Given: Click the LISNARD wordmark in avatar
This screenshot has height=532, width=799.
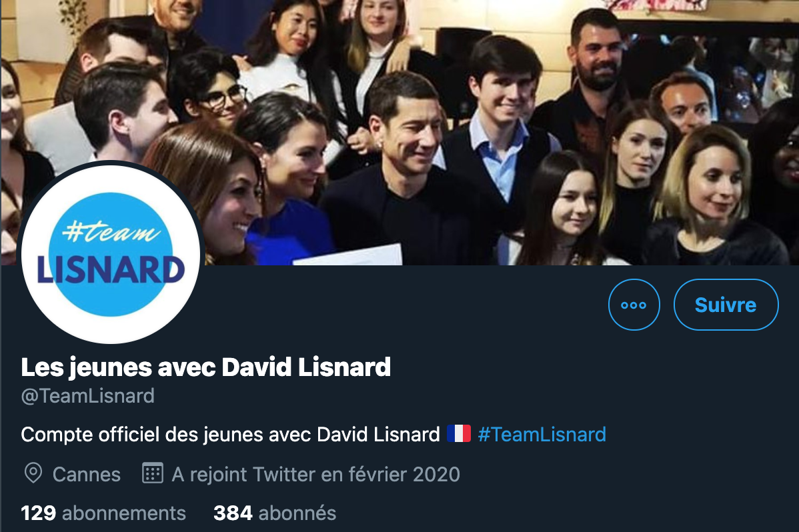Looking at the screenshot, I should click(111, 269).
